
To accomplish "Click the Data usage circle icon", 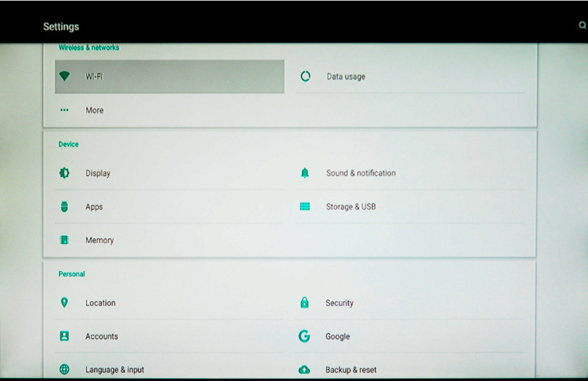I will pyautogui.click(x=306, y=76).
